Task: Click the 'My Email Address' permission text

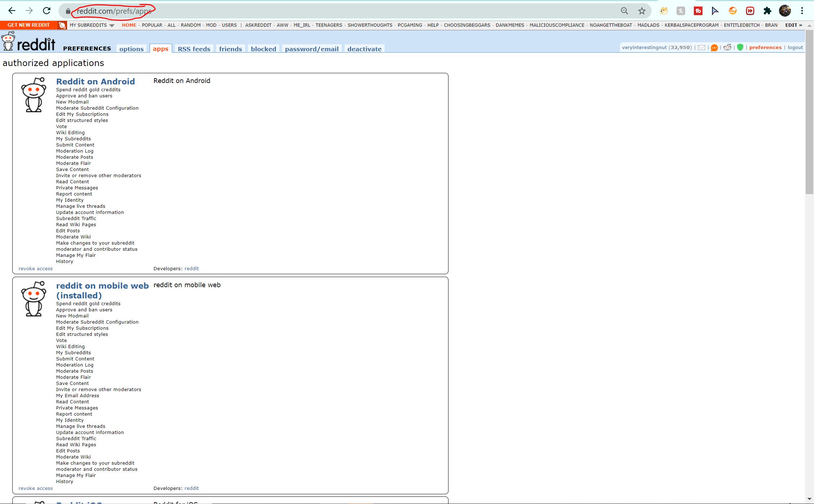Action: (x=78, y=396)
